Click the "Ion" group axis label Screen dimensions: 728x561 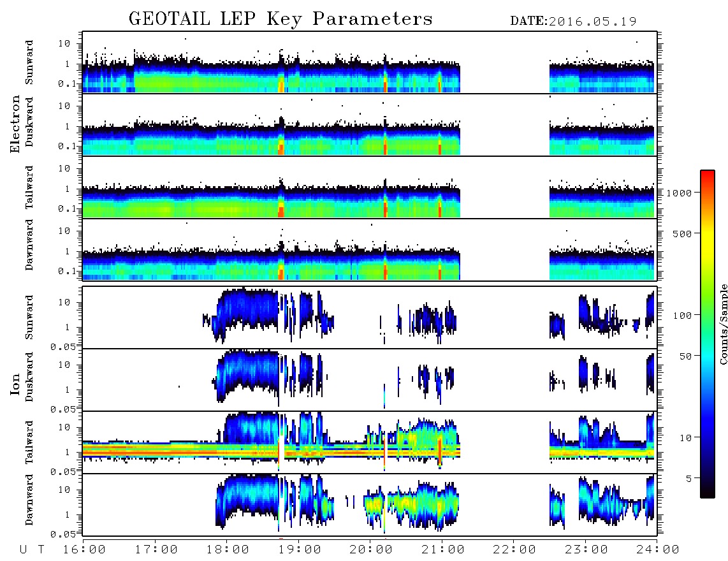[15, 384]
